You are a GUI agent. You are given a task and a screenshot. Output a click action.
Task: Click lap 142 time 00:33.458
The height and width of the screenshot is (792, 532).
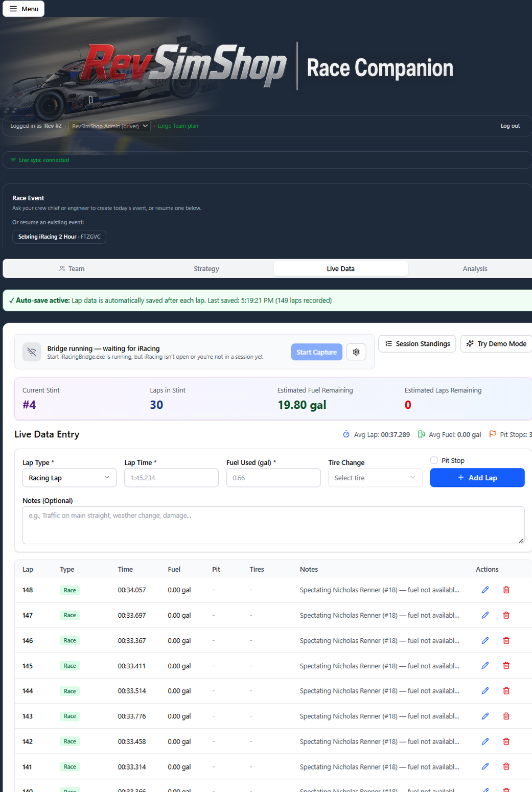click(x=132, y=741)
